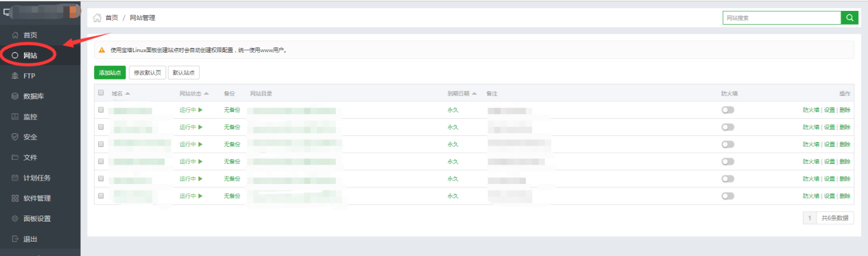
Task: Sort by 网站状态 column arrow
Action: 206,93
